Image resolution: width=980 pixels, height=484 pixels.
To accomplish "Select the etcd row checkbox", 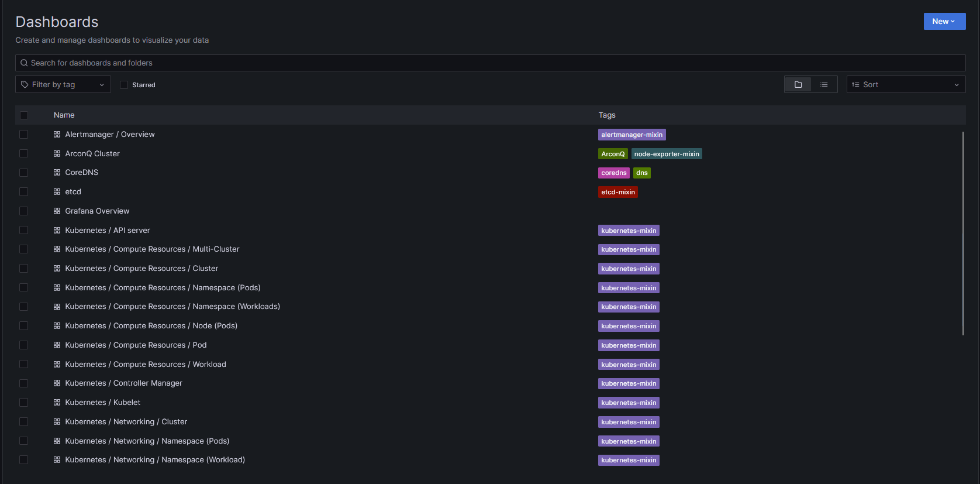I will [x=24, y=192].
